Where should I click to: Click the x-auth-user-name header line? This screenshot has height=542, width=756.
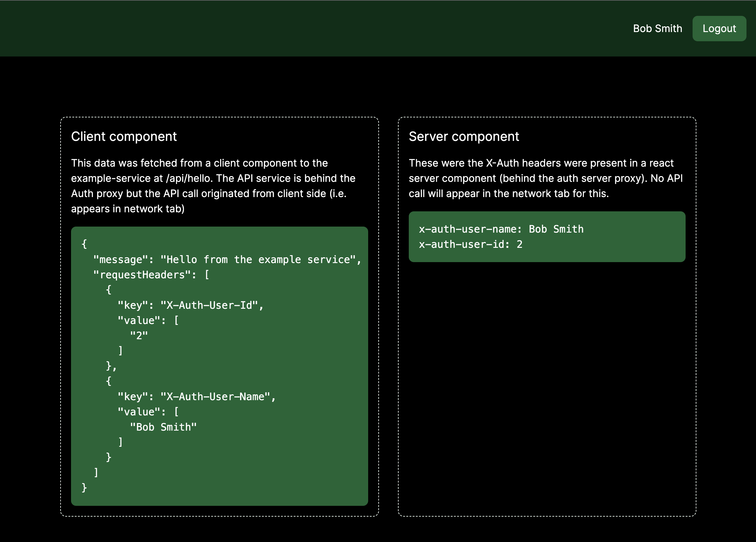pyautogui.click(x=501, y=229)
